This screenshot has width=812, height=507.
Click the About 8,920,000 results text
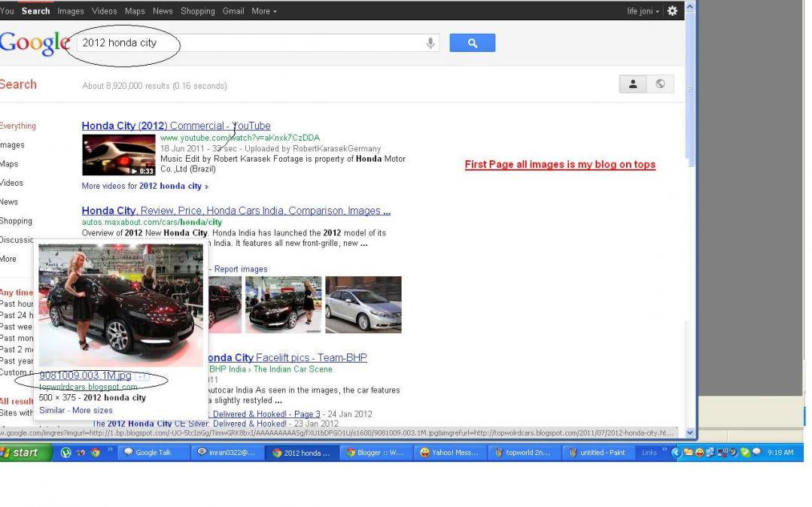pyautogui.click(x=154, y=86)
